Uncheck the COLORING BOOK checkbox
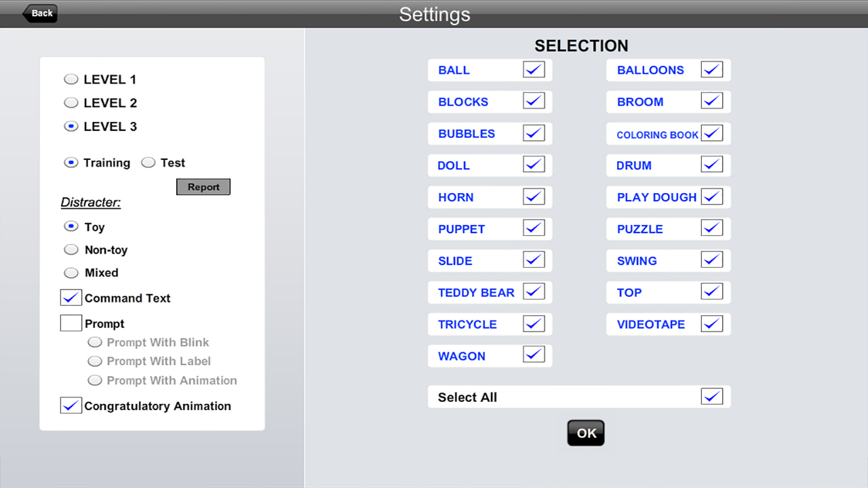The width and height of the screenshot is (868, 488). [712, 133]
